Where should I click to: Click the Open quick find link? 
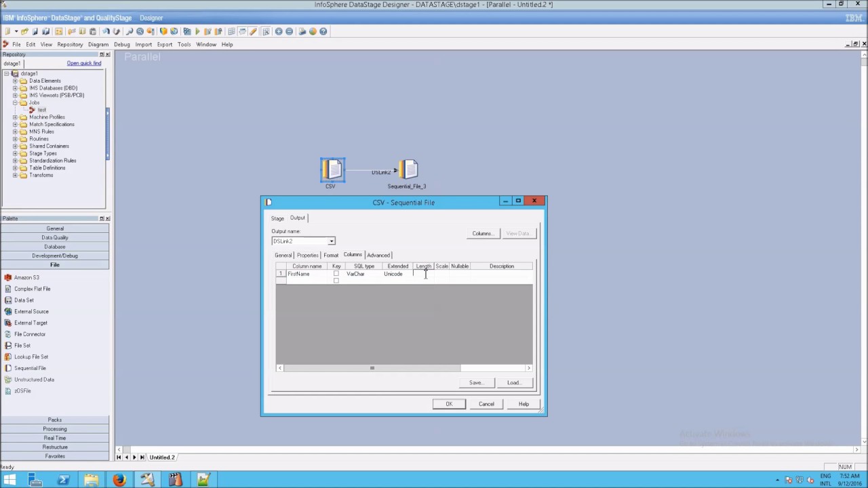click(x=84, y=64)
